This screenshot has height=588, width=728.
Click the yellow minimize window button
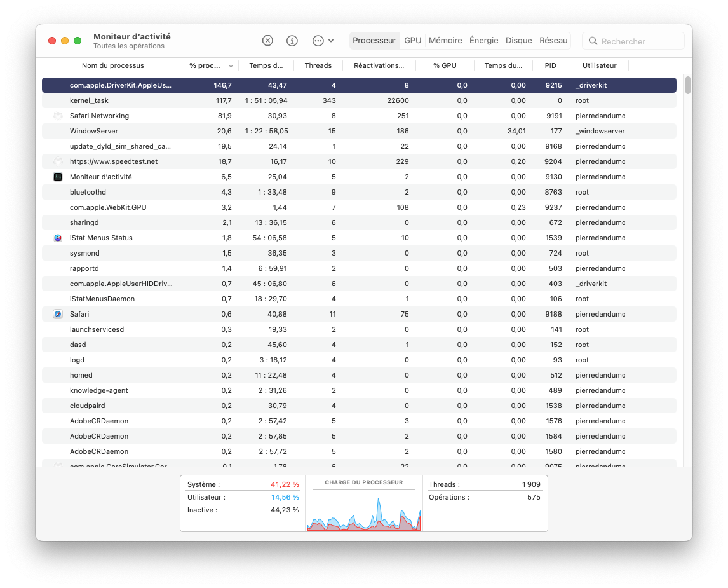point(65,41)
